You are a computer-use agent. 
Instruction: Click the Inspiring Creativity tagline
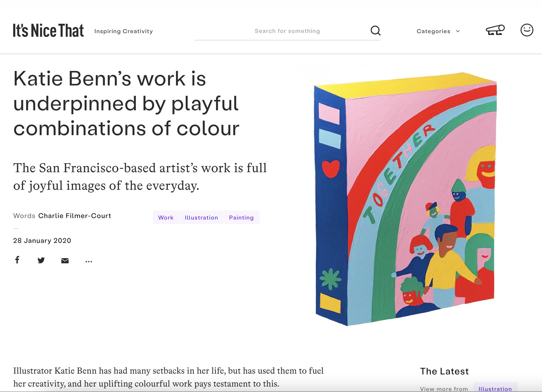click(123, 31)
